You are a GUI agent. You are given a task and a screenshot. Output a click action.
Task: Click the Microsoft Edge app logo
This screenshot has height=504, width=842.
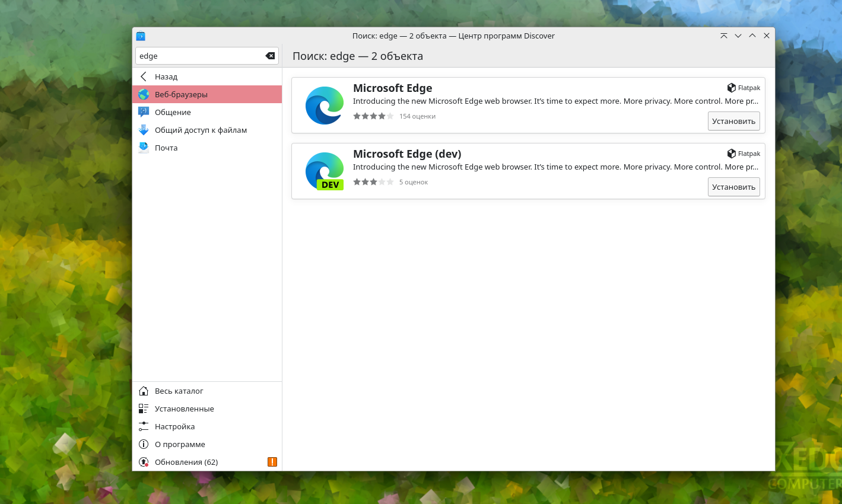pyautogui.click(x=325, y=106)
